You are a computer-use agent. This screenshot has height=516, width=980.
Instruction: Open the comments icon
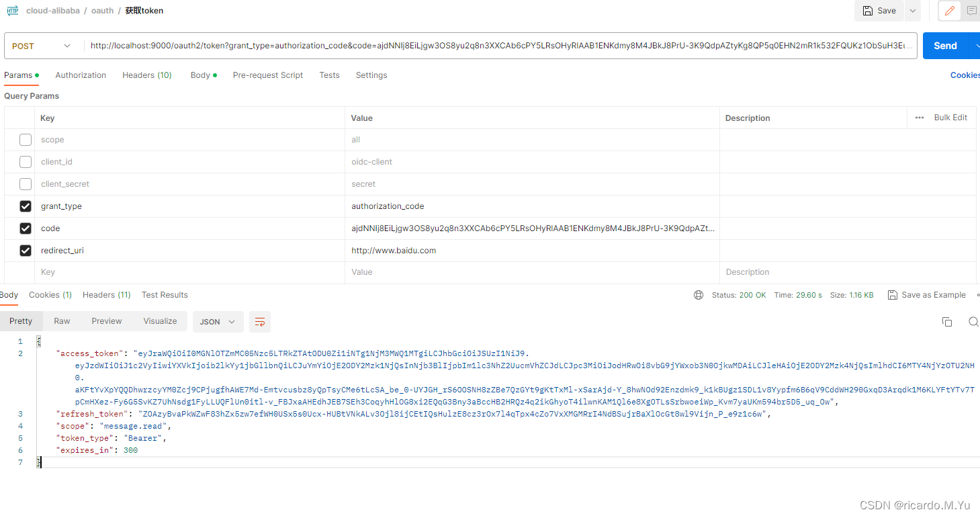click(971, 11)
